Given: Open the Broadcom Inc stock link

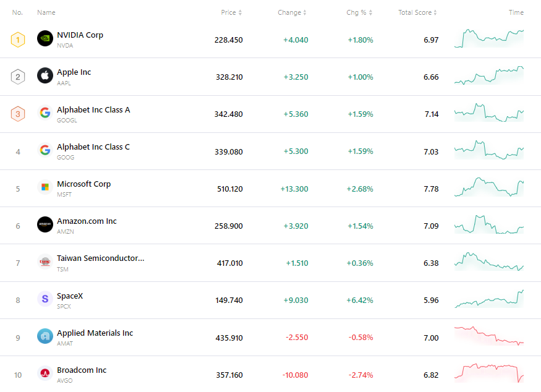Looking at the screenshot, I should 82,370.
